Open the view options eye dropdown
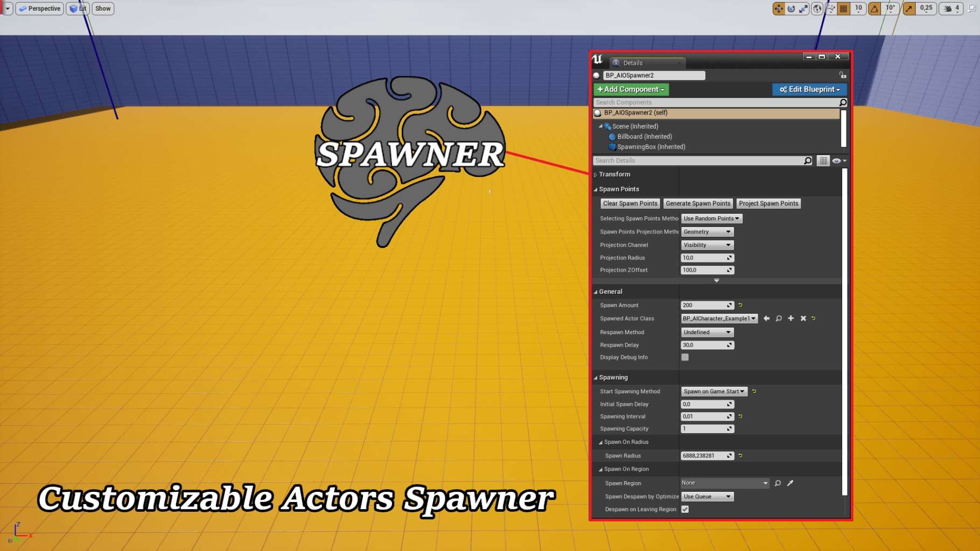This screenshot has height=551, width=980. (x=839, y=161)
